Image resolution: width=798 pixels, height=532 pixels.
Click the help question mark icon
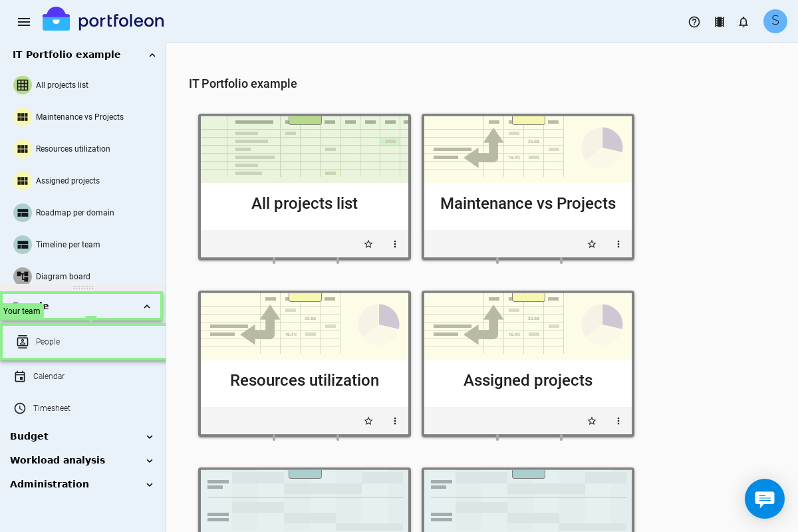coord(694,22)
